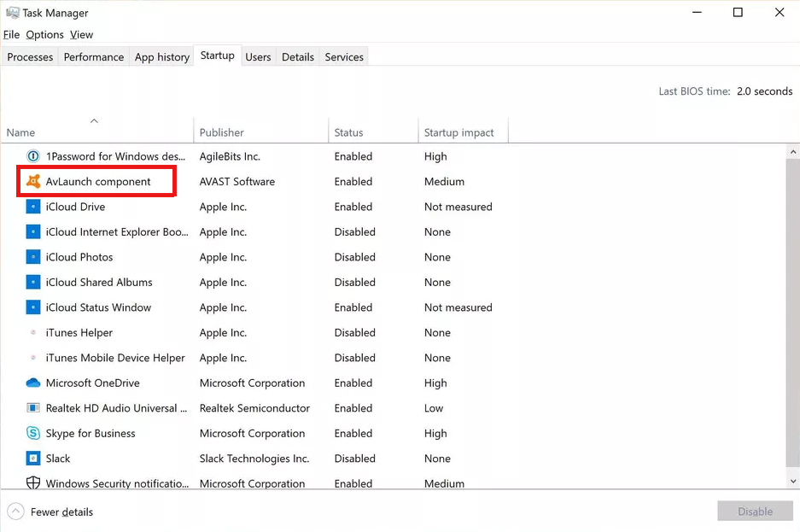
Task: Switch to the Processes tab
Action: pos(30,56)
